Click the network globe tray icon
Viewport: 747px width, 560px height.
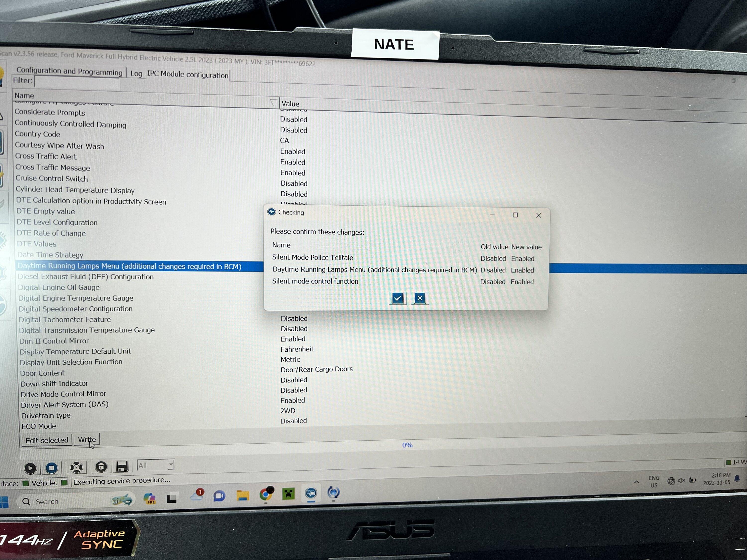click(671, 481)
